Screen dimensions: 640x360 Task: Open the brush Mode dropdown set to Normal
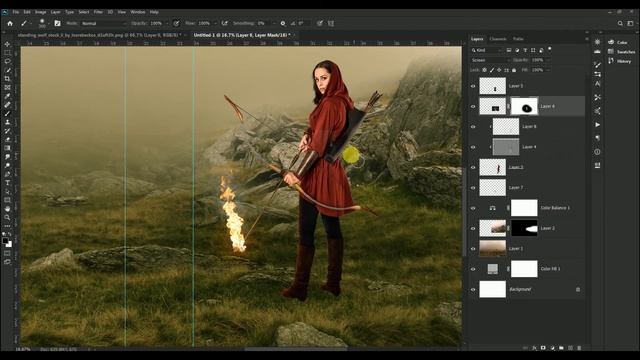[x=103, y=23]
